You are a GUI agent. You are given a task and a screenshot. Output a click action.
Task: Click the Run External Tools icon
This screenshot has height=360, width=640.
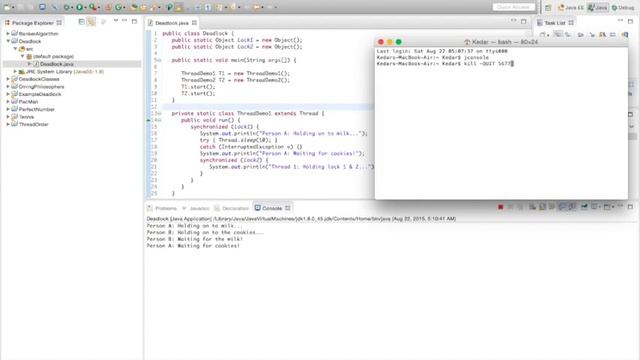[93, 7]
